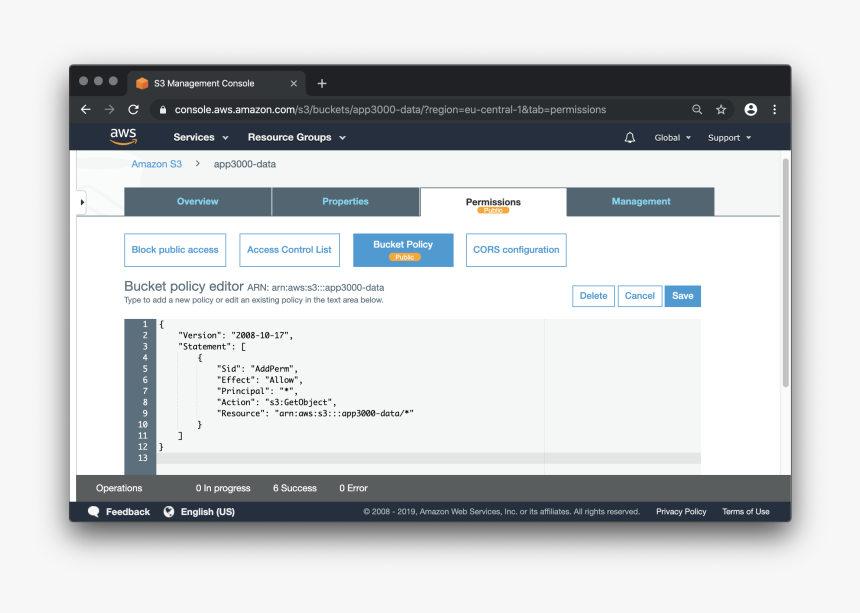The image size is (860, 613).
Task: Click the "Sid": "AddPerm" line
Action: pos(257,369)
